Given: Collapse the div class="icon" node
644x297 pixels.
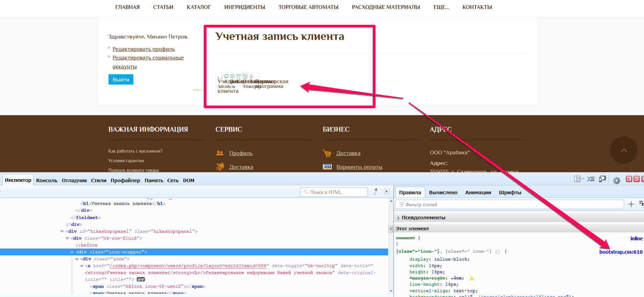Looking at the screenshot, I should point(77,259).
